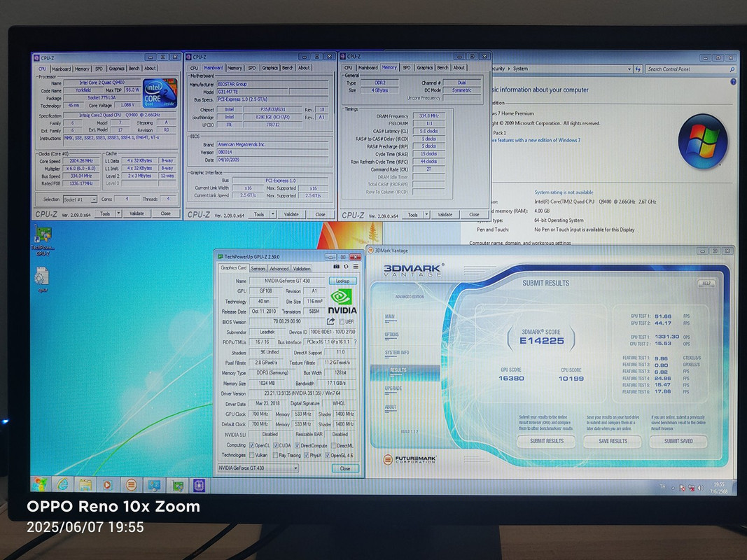Toggle the CUDA checkbox
Viewport: 747px width, 560px height.
click(275, 446)
